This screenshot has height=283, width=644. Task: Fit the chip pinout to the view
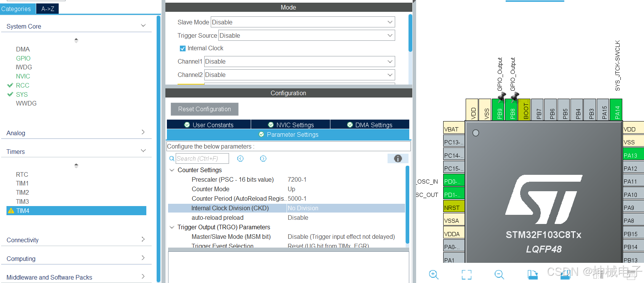click(466, 274)
